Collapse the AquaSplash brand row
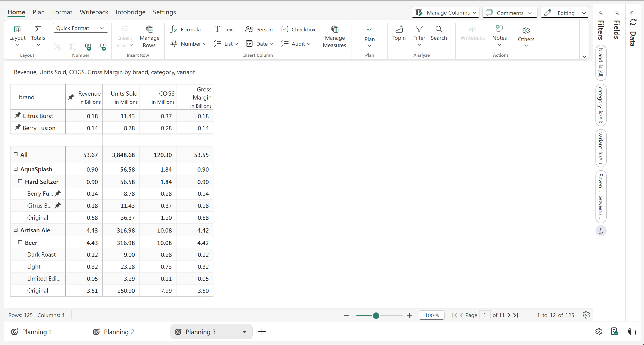Image resolution: width=644 pixels, height=345 pixels. [x=15, y=169]
